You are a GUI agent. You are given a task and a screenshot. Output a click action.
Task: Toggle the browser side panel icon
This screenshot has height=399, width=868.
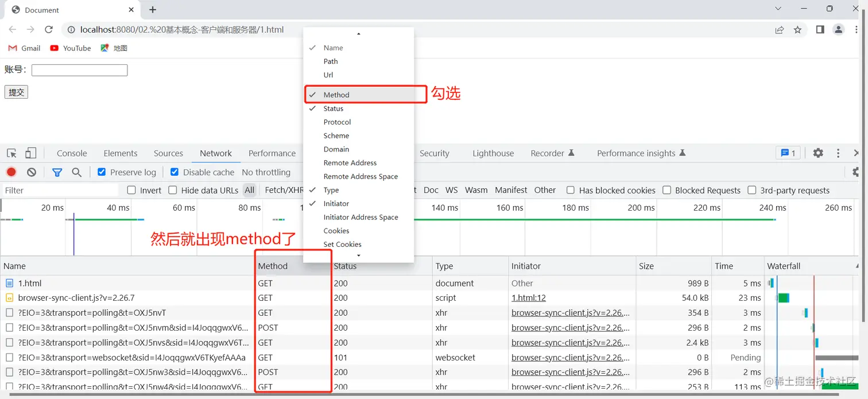coord(820,30)
